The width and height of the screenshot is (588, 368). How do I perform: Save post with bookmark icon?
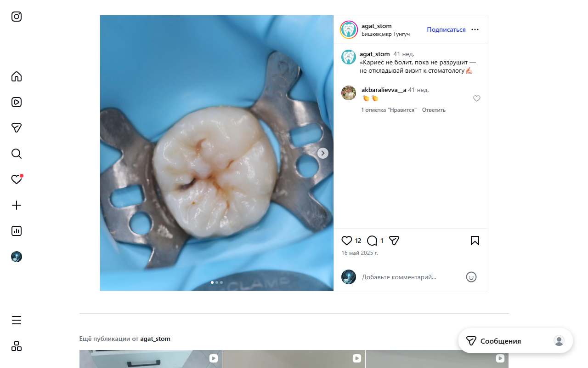[475, 241]
